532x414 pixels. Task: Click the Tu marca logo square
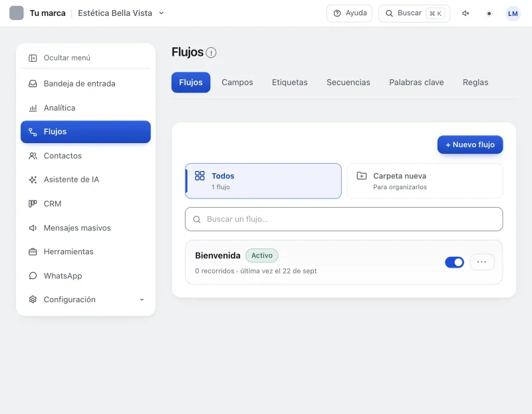[x=16, y=13]
